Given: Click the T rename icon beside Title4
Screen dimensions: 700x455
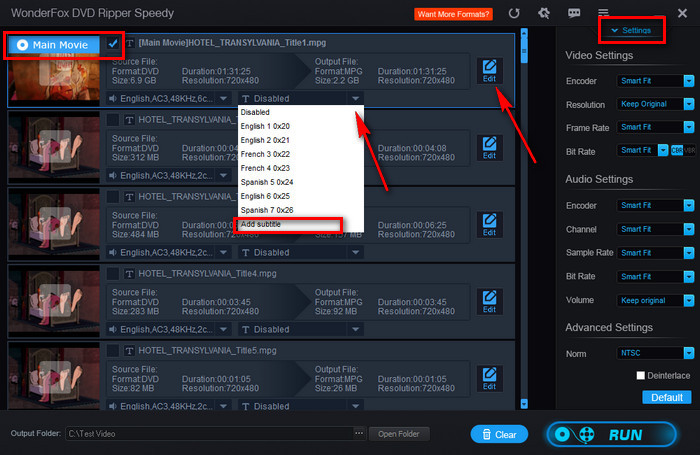Looking at the screenshot, I should pos(129,273).
